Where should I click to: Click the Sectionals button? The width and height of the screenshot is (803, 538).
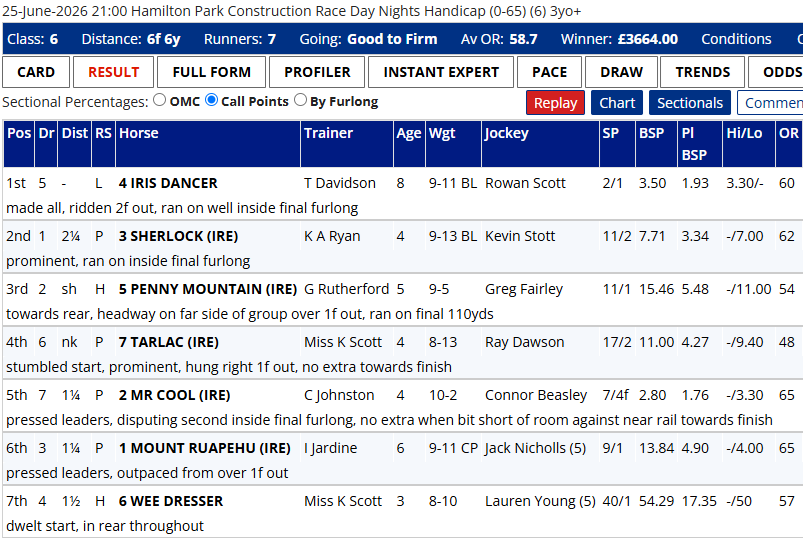(x=690, y=103)
